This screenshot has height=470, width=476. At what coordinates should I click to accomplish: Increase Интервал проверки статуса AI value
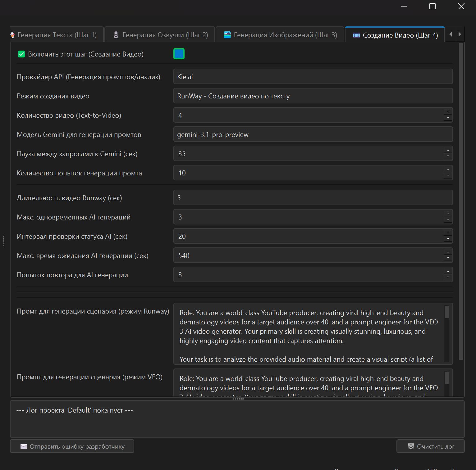click(x=448, y=233)
